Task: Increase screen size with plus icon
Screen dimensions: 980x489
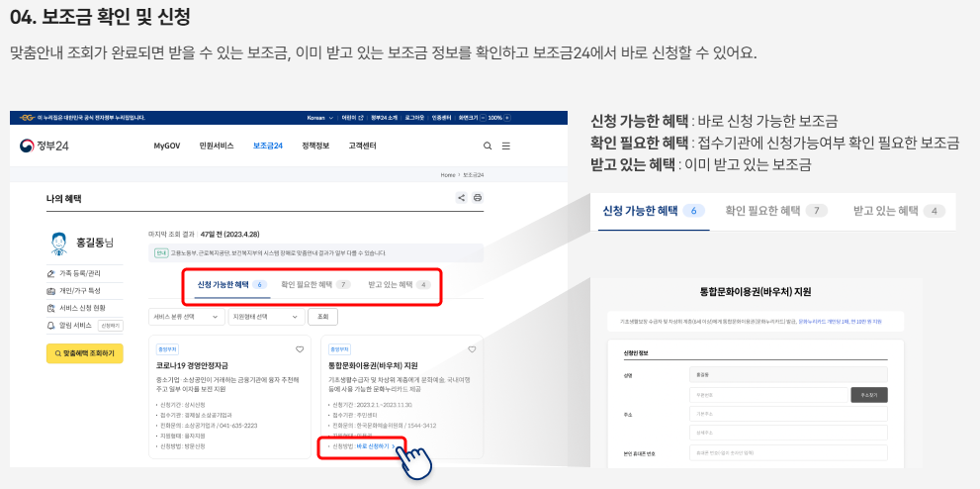Action: (507, 118)
